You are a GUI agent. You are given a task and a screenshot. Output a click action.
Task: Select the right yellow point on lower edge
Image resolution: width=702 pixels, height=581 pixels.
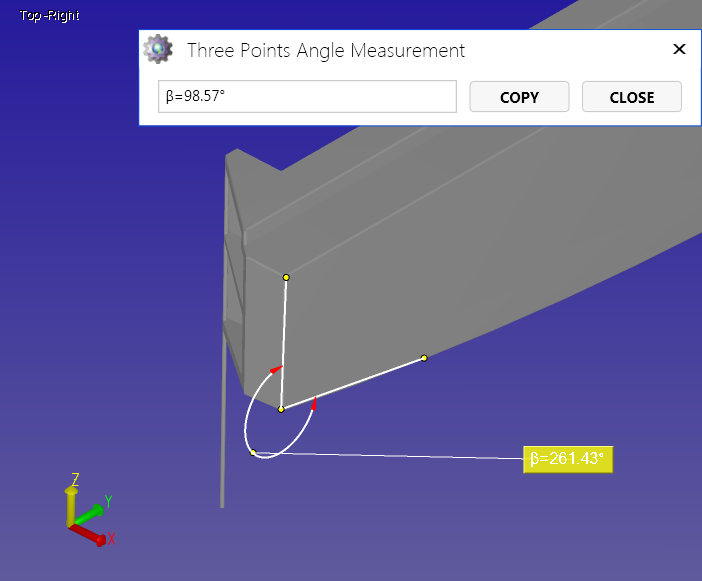pos(424,358)
